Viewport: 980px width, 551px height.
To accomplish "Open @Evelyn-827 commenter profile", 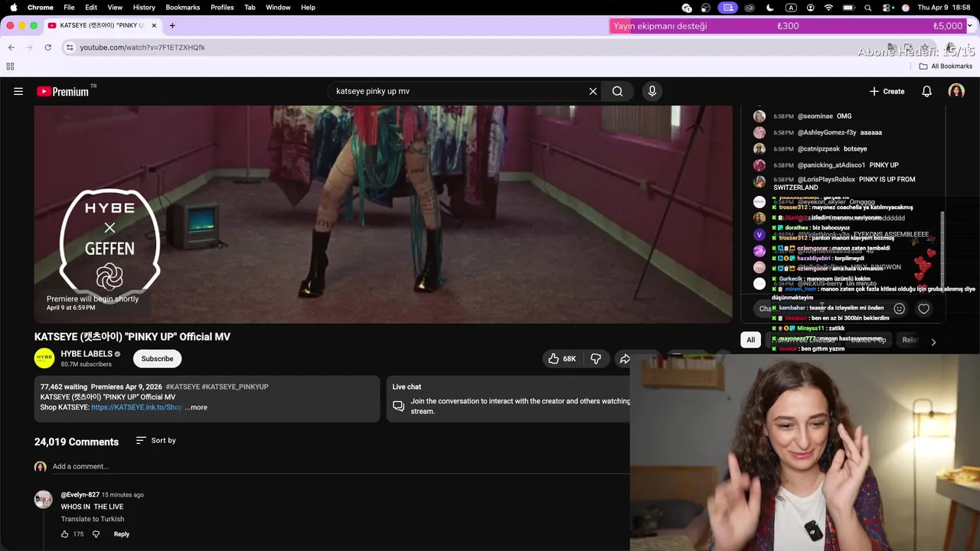I will 80,494.
